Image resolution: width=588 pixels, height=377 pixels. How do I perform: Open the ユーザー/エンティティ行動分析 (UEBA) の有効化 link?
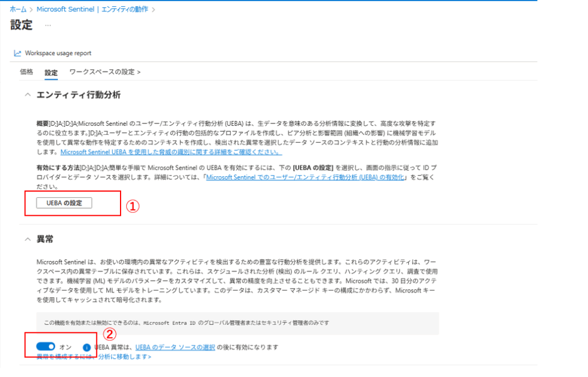tap(305, 177)
